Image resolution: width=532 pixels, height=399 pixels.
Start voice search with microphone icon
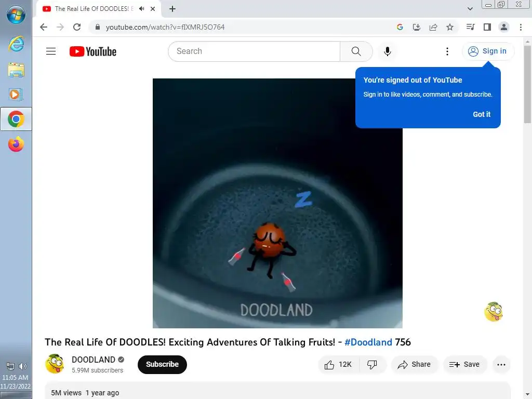click(387, 51)
